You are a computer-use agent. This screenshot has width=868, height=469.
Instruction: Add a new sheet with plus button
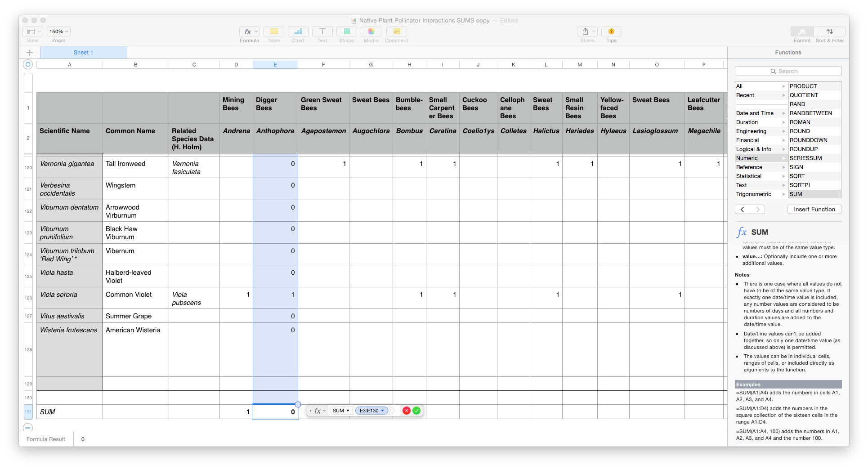30,53
